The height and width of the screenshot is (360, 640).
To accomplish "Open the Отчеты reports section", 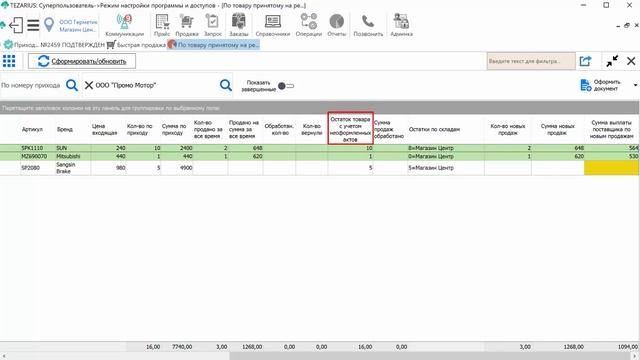I will pyautogui.click(x=337, y=25).
